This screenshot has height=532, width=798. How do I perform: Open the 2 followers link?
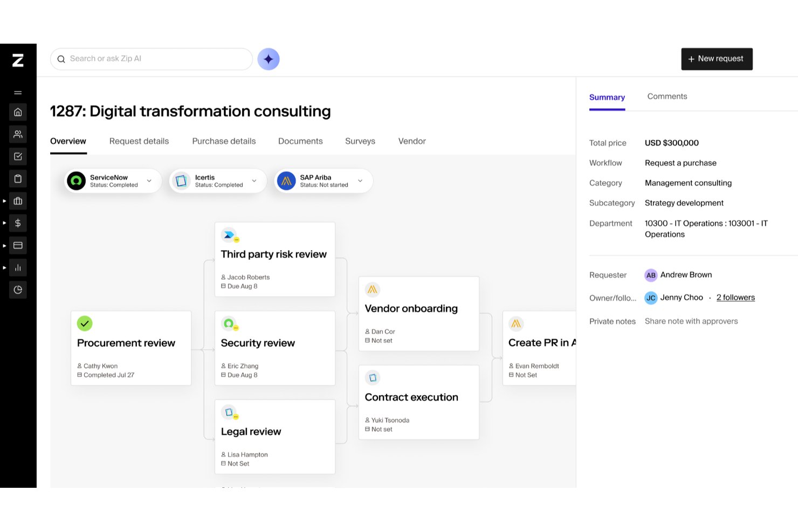point(735,298)
